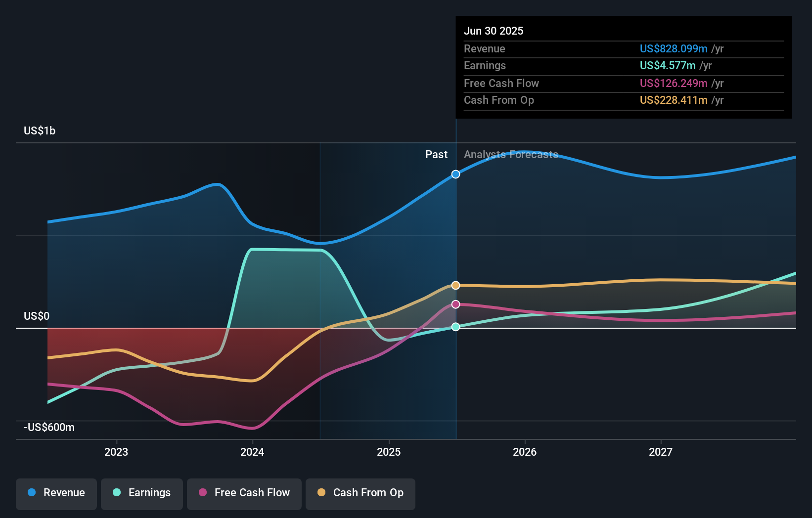This screenshot has height=518, width=812.
Task: Click the blue Revenue legend dot icon
Action: 31,492
